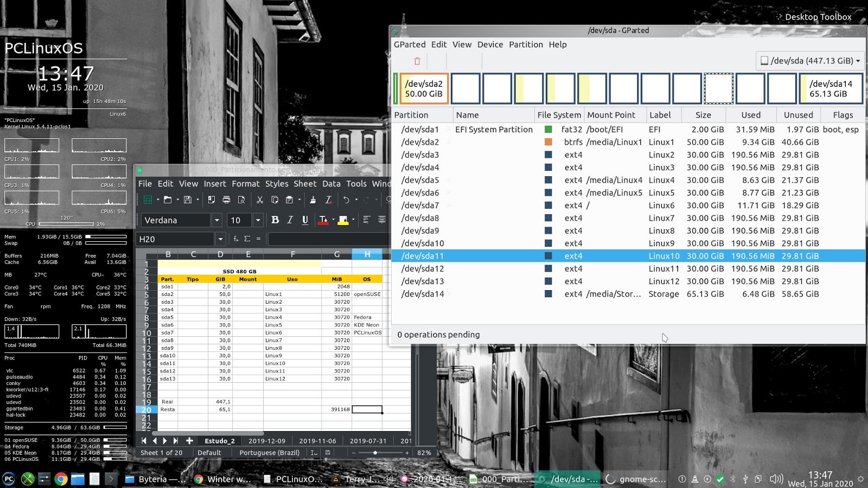Click the Bluetooth tray icon

[x=732, y=479]
